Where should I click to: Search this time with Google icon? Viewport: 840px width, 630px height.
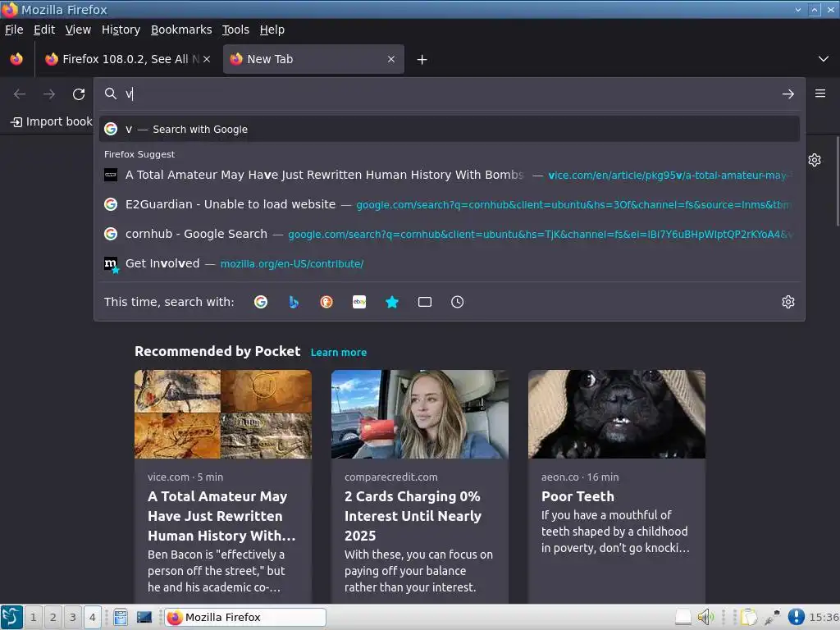(x=261, y=302)
